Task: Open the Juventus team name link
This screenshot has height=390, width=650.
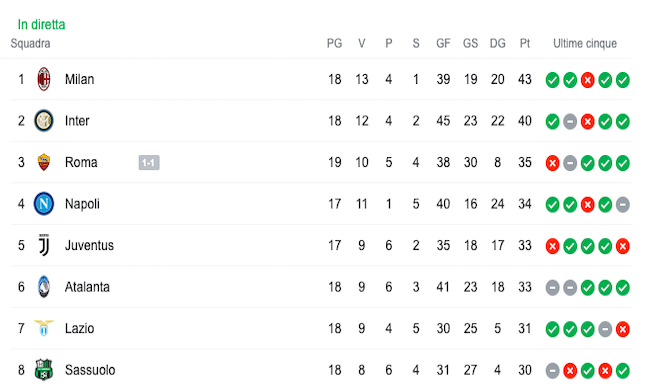Action: pos(89,245)
